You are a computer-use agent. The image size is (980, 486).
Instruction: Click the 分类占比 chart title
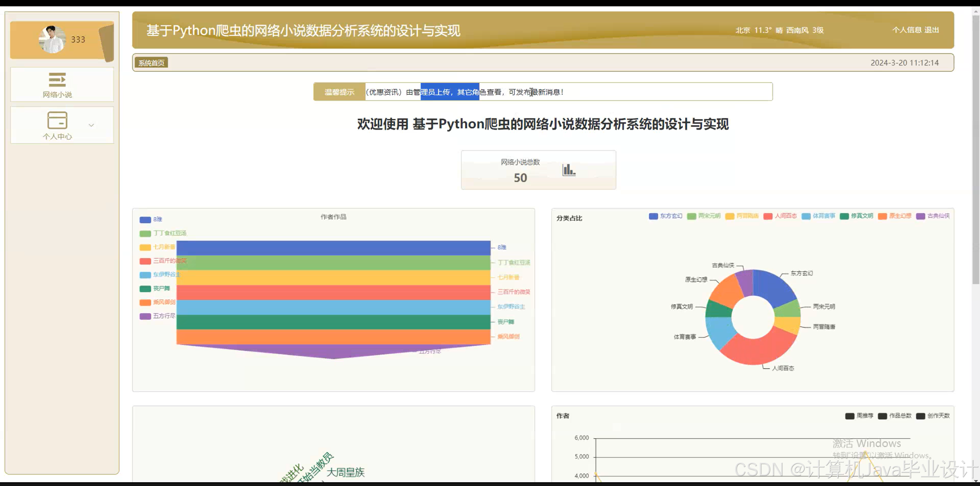click(x=569, y=218)
